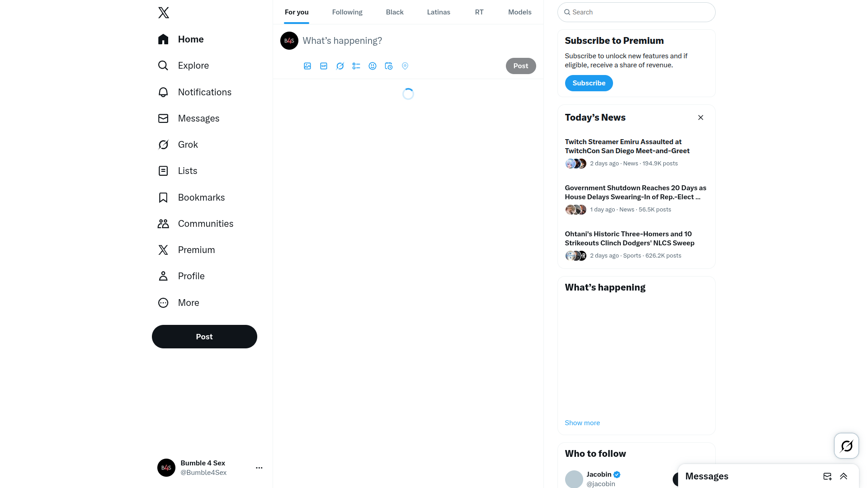Click Show more under What's happening
Image resolution: width=868 pixels, height=488 pixels.
click(x=582, y=423)
